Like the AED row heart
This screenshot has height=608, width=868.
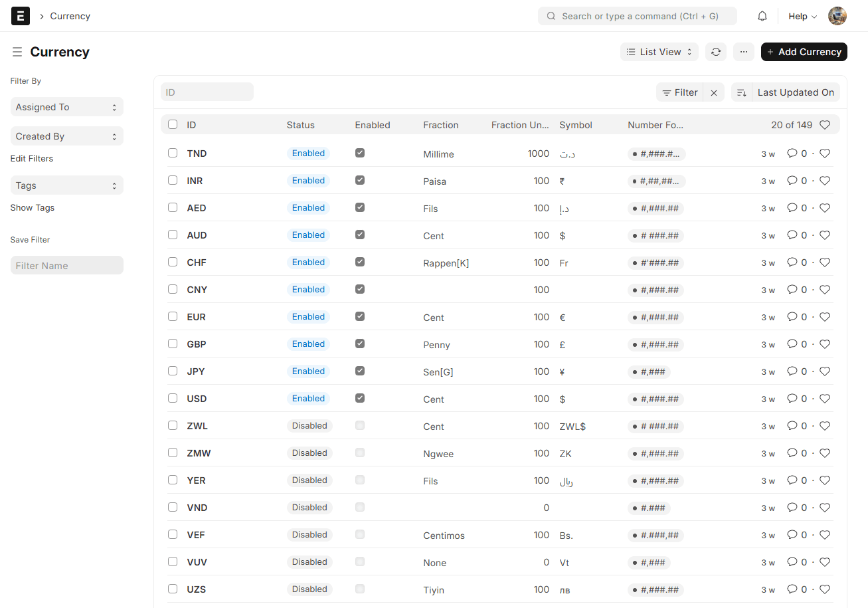point(825,208)
